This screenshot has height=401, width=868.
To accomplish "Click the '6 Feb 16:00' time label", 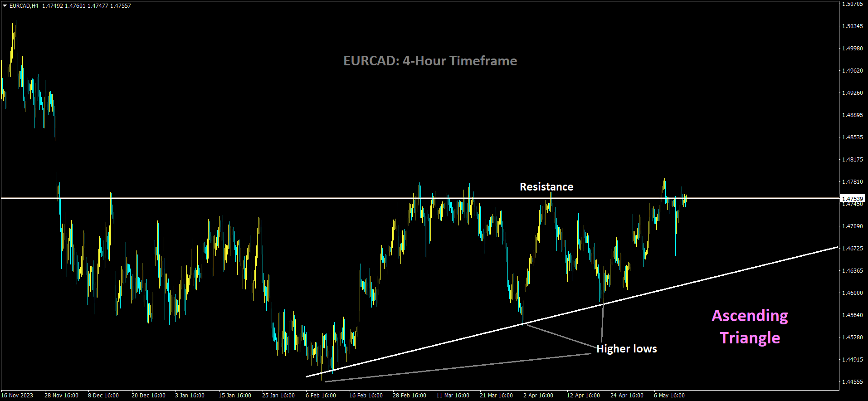I will coord(321,395).
